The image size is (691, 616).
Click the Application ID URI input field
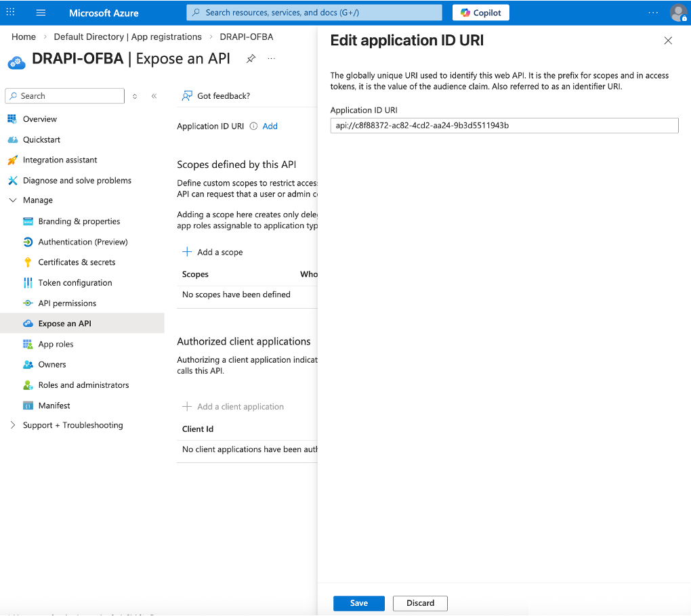point(504,125)
